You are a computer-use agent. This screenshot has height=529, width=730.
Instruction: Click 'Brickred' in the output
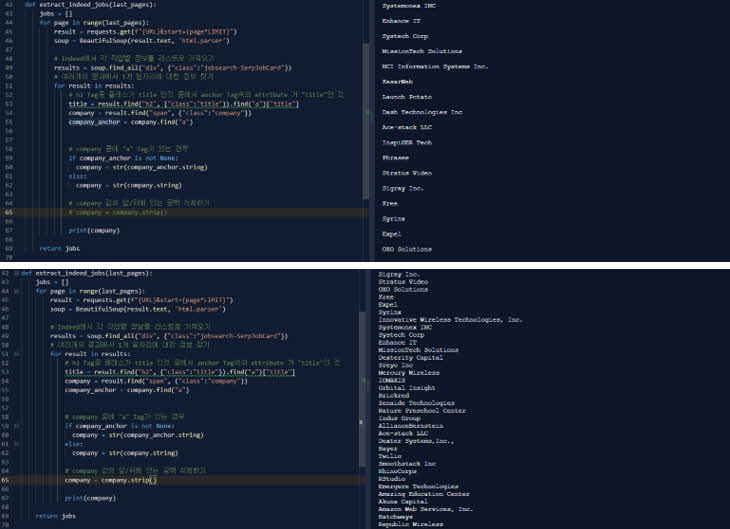pos(393,396)
